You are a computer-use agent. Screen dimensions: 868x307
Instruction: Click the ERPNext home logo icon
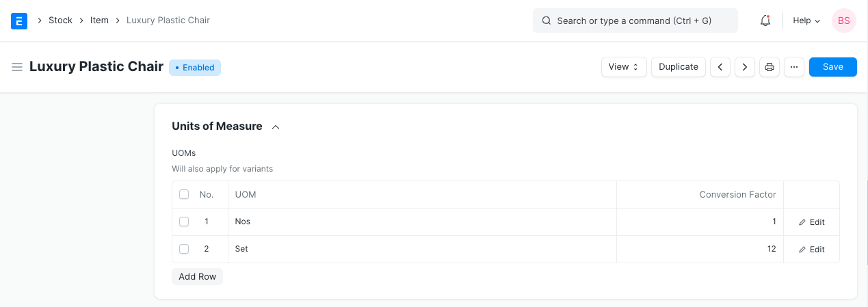click(19, 21)
